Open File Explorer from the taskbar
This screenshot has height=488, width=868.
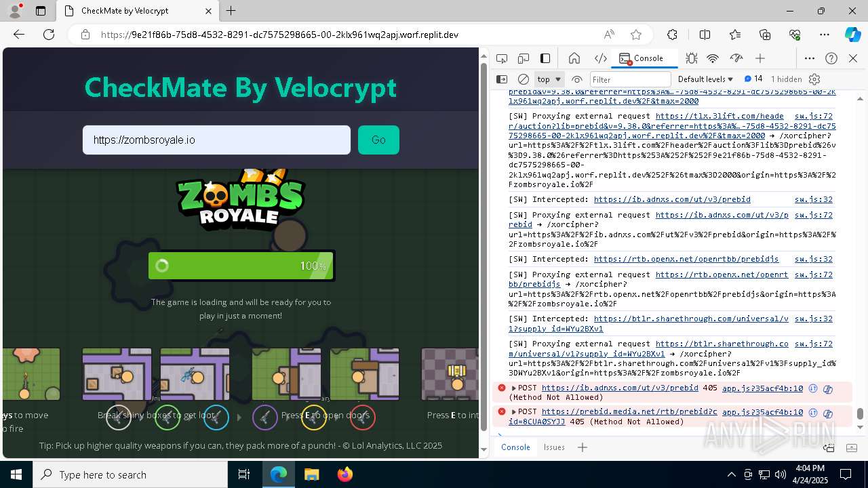click(311, 474)
